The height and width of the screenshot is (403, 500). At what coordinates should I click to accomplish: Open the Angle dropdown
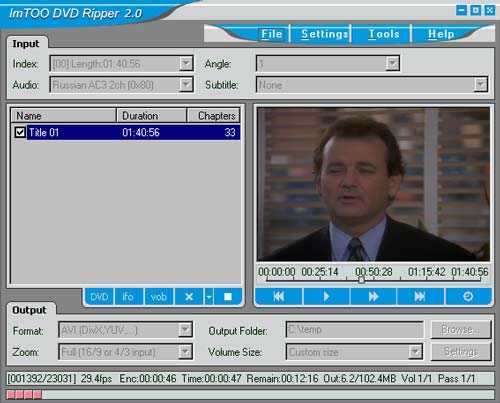pos(393,63)
